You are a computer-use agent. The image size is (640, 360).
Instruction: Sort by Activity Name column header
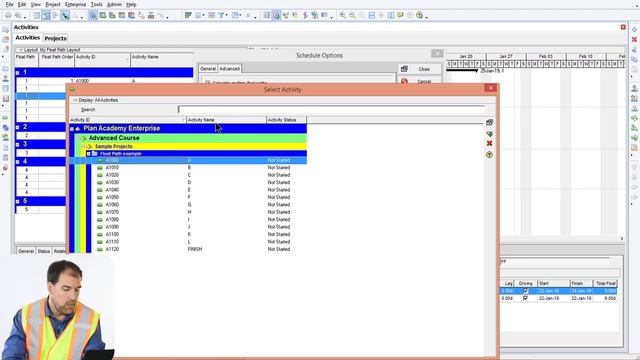(226, 120)
